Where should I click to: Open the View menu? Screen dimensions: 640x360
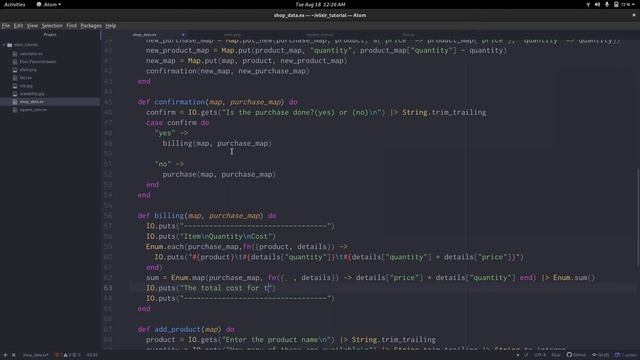(32, 26)
